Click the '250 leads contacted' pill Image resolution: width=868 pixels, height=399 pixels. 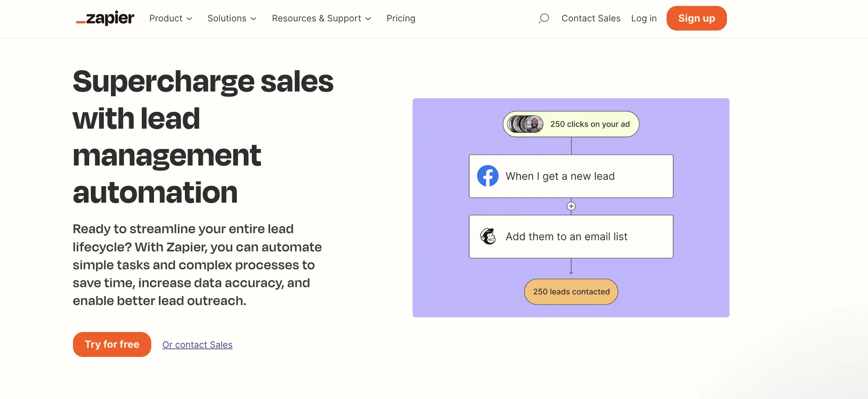[x=571, y=292]
